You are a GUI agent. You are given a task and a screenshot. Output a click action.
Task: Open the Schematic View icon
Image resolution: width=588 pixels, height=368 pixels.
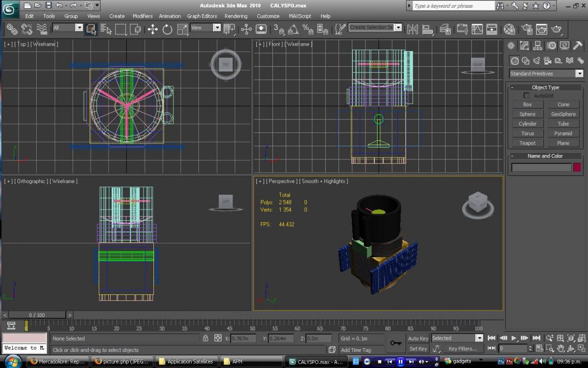pyautogui.click(x=491, y=29)
